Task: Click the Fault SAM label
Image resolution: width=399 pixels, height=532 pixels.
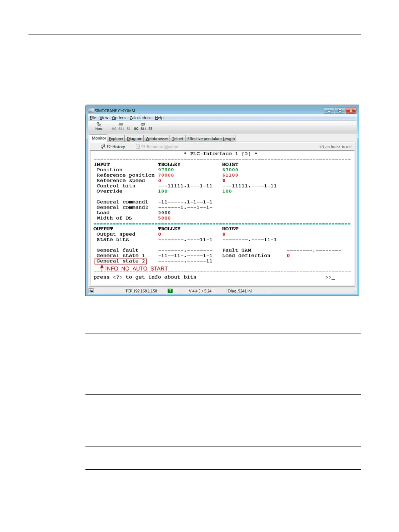Action: (x=237, y=250)
